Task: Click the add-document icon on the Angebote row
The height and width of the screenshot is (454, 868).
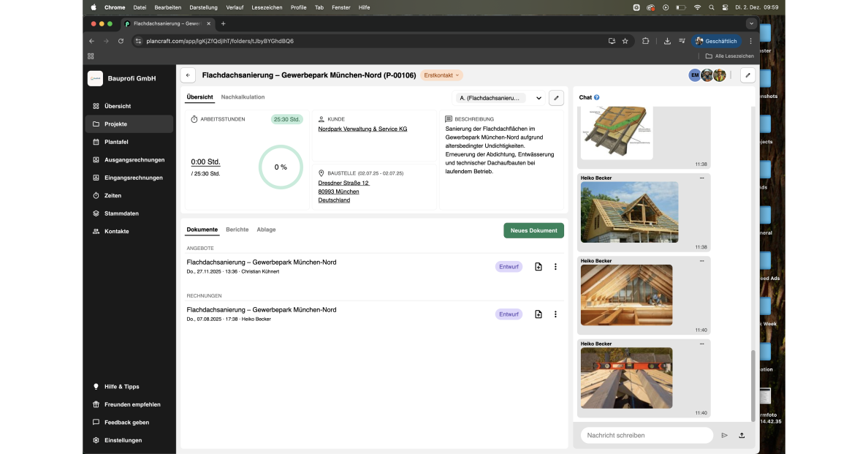Action: coord(538,267)
